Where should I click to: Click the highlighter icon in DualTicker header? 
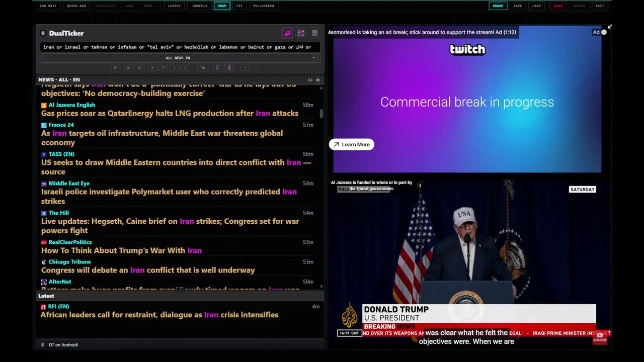point(287,33)
